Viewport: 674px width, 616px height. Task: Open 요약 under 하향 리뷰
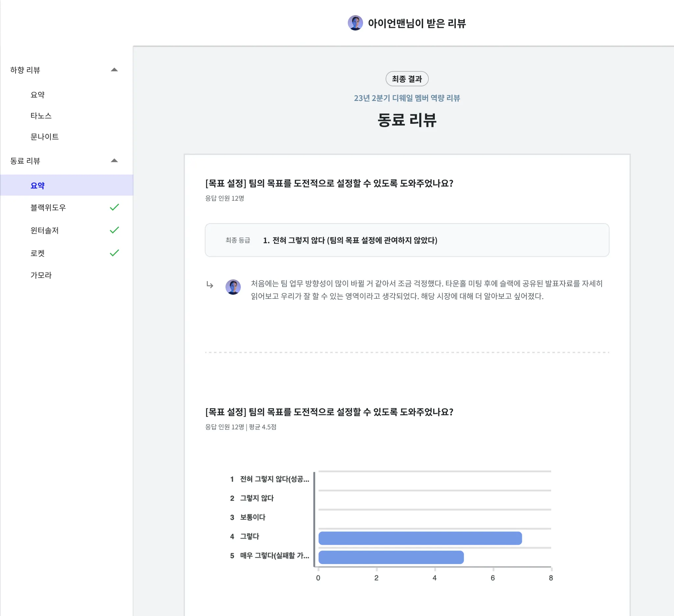click(38, 94)
